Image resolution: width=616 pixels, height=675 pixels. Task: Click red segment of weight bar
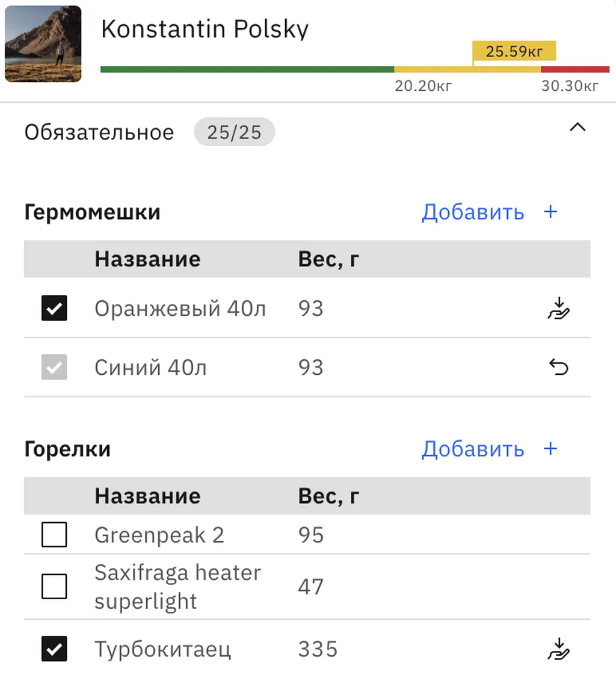coord(575,70)
